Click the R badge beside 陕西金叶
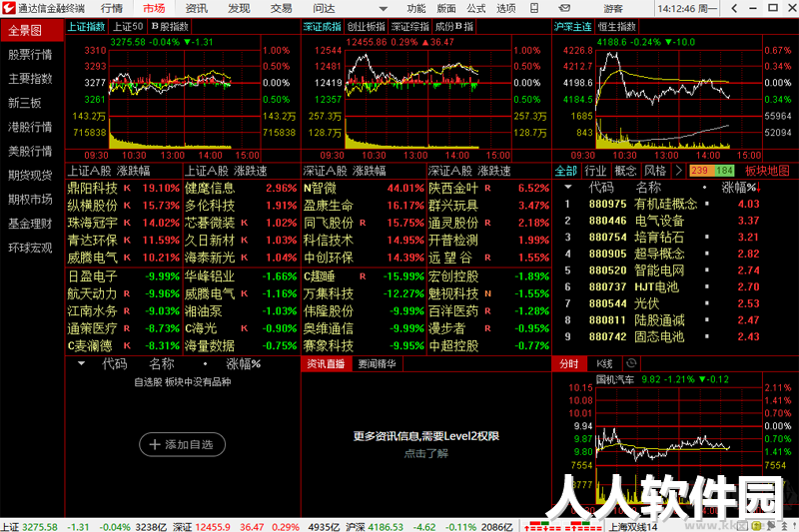This screenshot has height=532, width=799. coord(487,188)
